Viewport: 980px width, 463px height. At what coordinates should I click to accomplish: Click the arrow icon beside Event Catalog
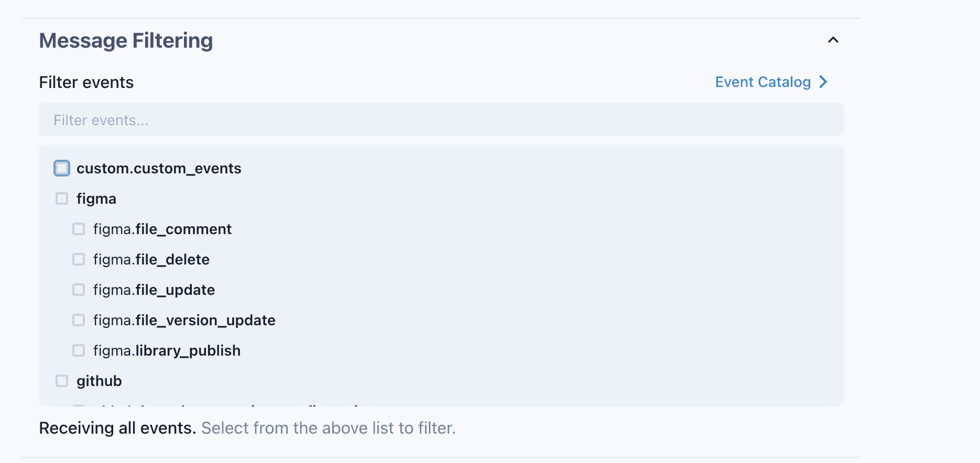point(823,82)
